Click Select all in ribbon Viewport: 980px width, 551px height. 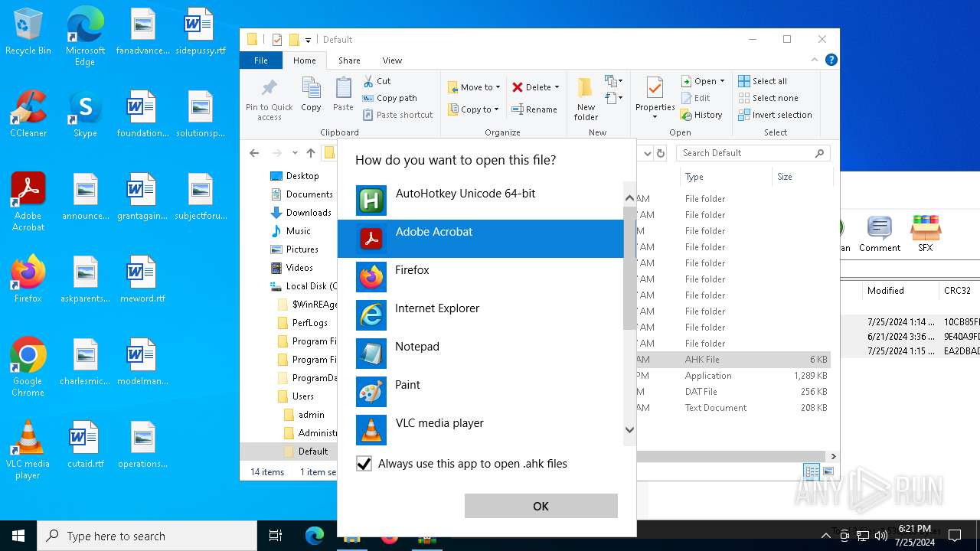(x=763, y=81)
